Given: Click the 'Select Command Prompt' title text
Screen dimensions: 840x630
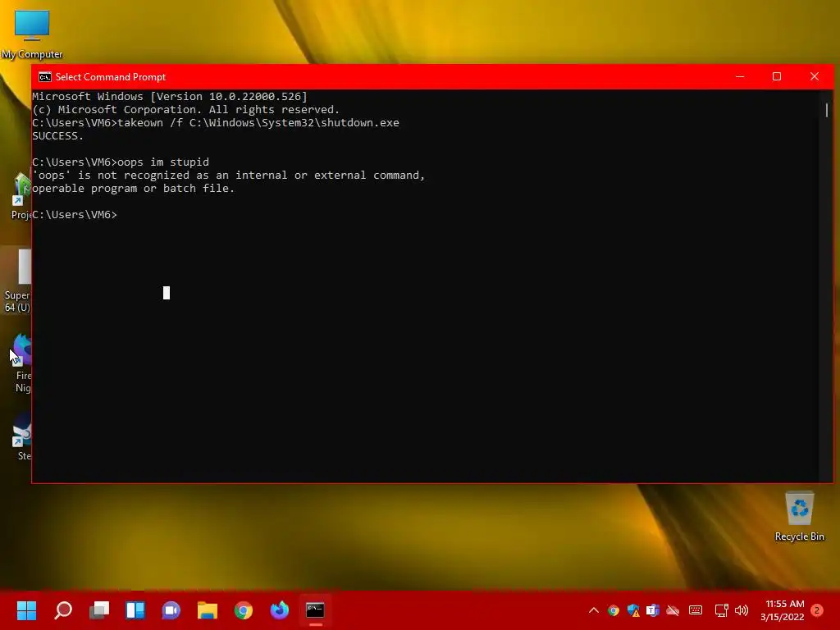Looking at the screenshot, I should coord(111,76).
